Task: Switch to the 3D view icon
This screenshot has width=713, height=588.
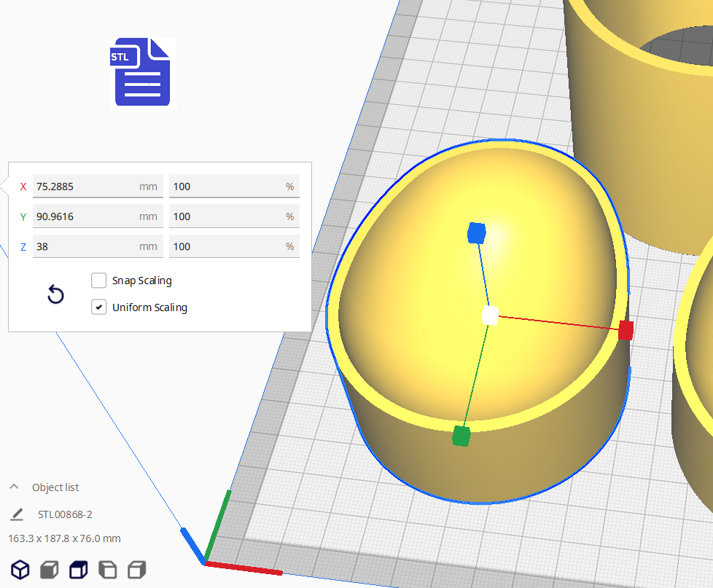Action: coord(20,570)
